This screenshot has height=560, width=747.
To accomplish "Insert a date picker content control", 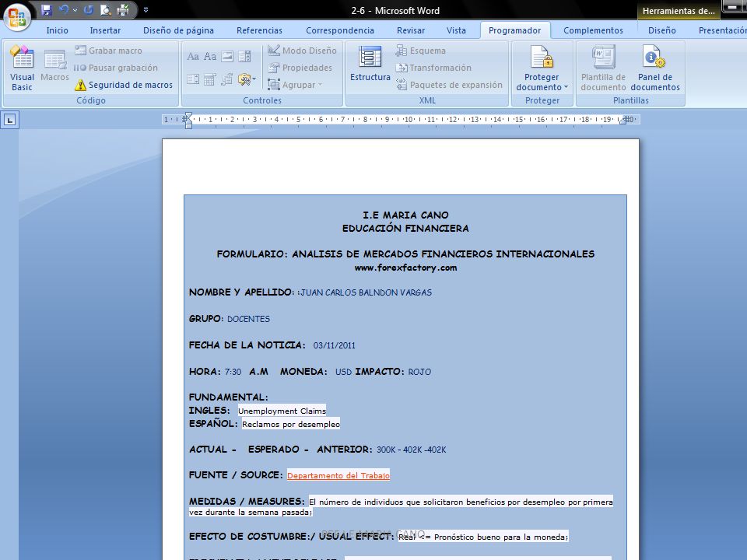I will [209, 79].
